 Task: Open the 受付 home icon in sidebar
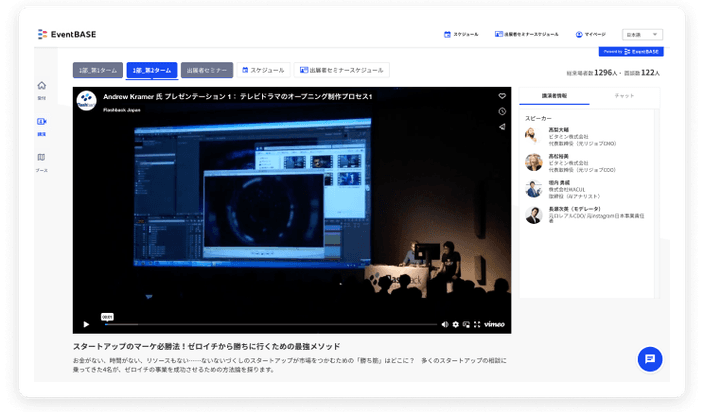pyautogui.click(x=41, y=87)
